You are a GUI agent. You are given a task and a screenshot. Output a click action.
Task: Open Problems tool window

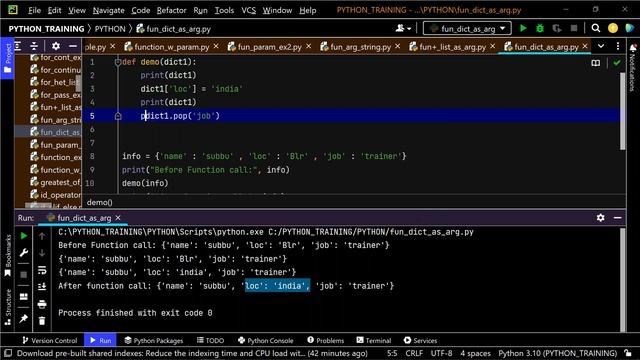point(325,340)
